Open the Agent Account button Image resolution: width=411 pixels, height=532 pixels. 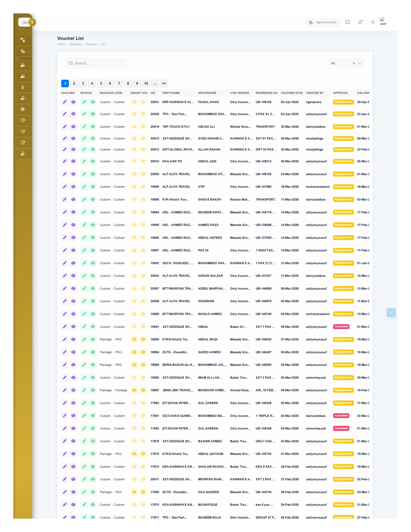322,22
